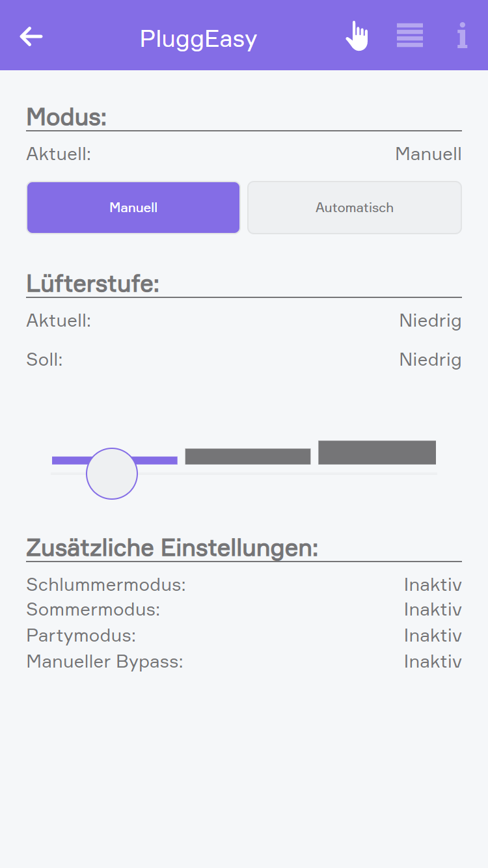Click Manueller Bypass Inaktiv status
Viewport: 488px width, 868px height.
433,662
